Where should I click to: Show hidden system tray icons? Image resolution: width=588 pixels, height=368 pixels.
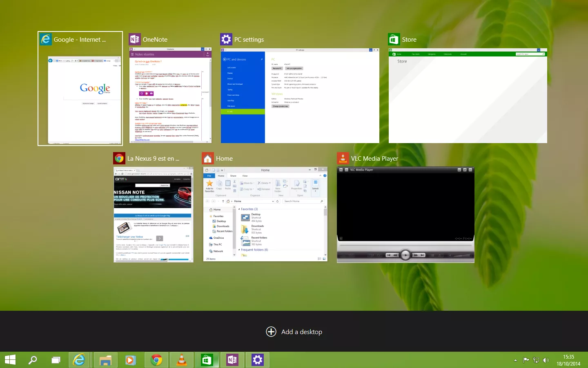pos(515,360)
